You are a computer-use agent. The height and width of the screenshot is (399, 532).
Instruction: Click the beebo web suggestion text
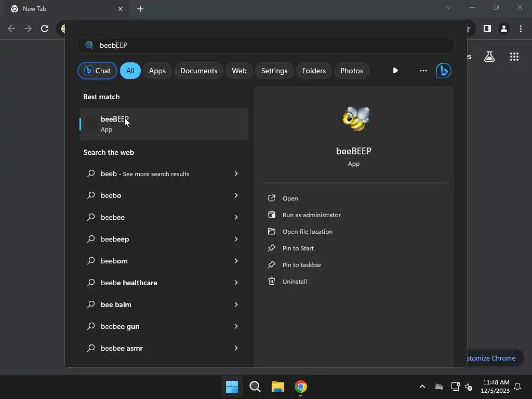pos(111,195)
